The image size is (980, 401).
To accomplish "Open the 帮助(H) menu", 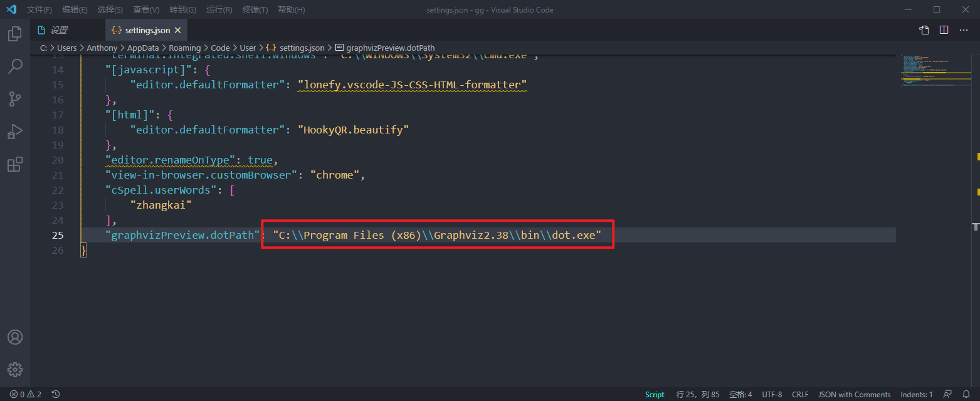I will point(291,10).
